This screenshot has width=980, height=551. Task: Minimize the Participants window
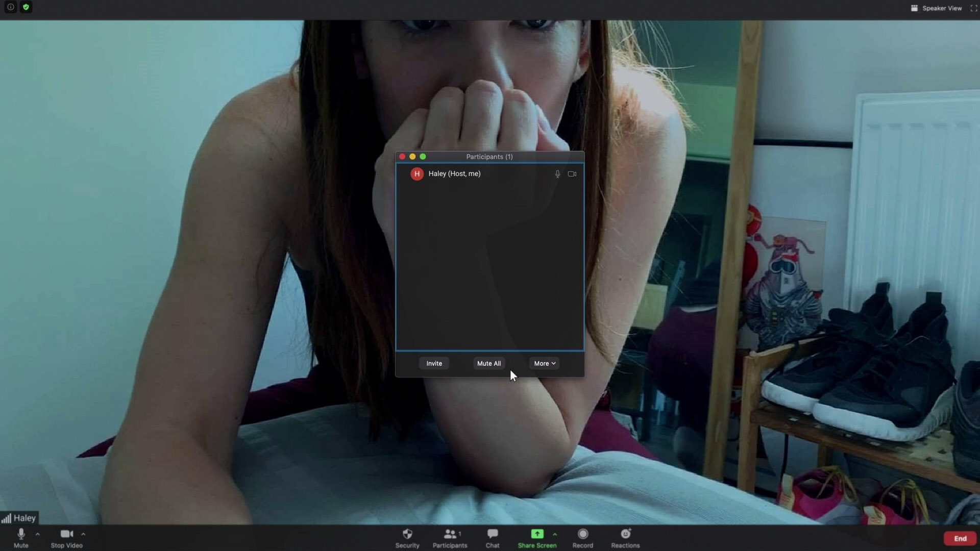point(412,157)
